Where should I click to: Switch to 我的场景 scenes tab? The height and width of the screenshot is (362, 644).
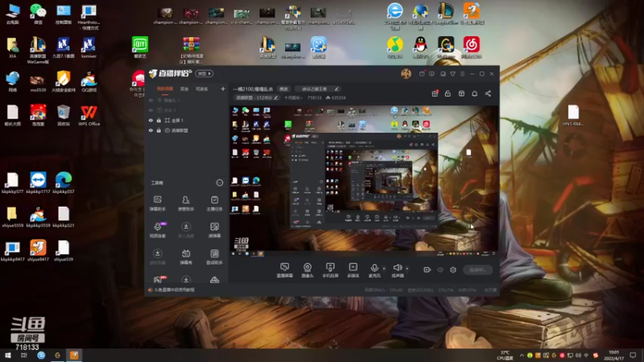coord(165,88)
